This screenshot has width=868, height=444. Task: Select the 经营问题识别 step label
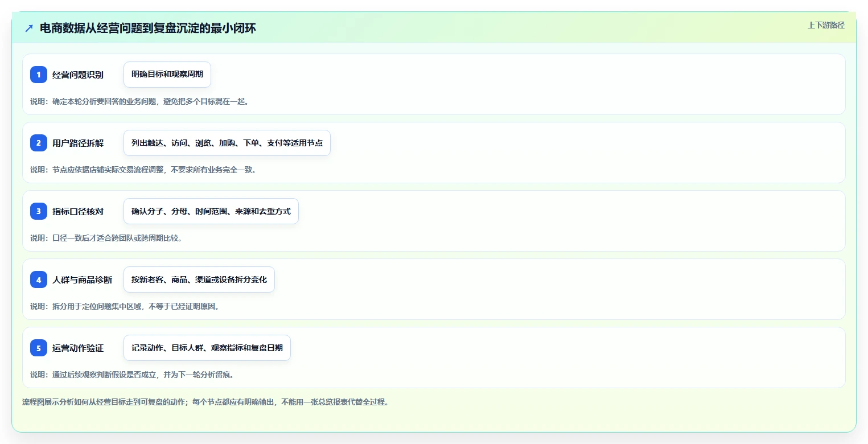click(x=78, y=75)
